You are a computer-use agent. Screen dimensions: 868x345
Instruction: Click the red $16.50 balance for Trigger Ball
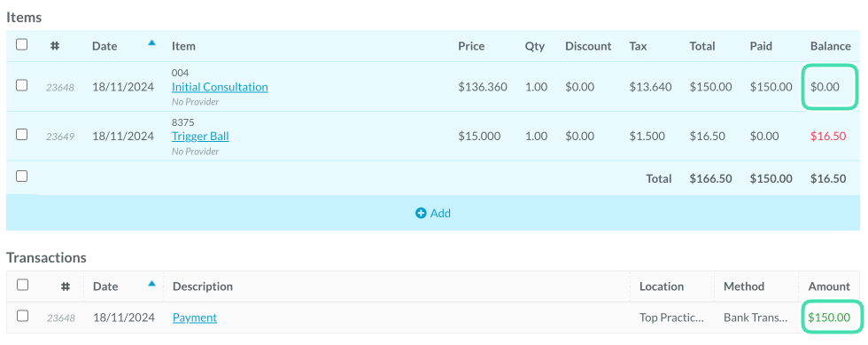pos(828,137)
